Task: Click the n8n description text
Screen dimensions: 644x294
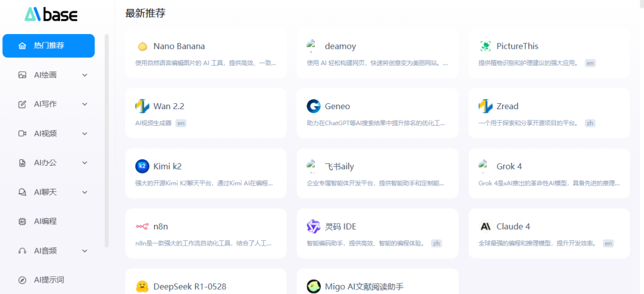Action: [204, 243]
